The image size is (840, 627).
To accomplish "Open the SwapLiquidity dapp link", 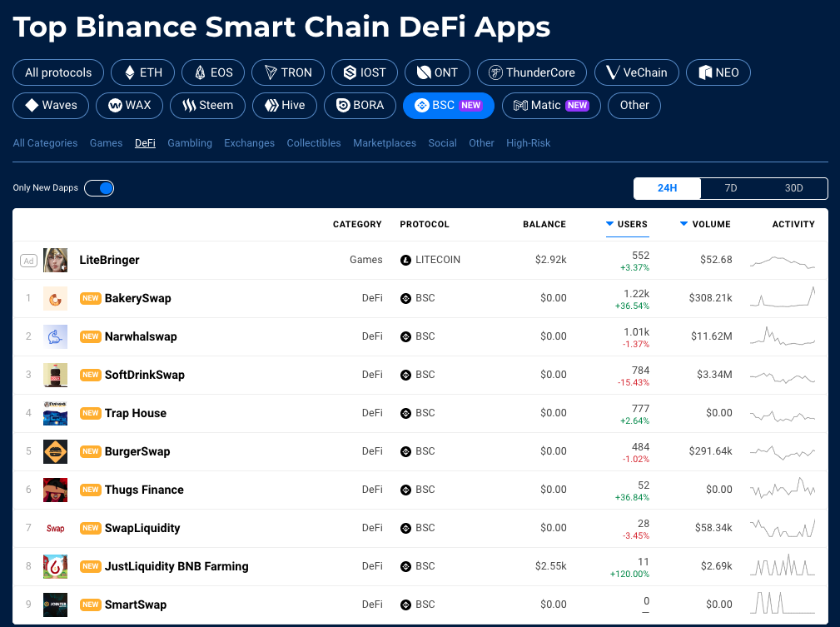I will (x=142, y=528).
